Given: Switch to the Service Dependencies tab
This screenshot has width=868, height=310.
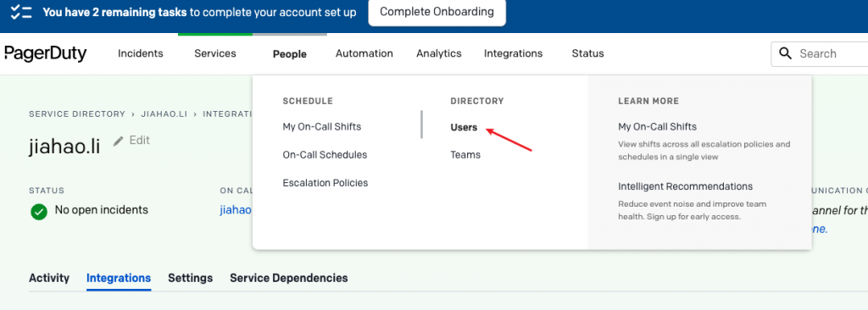Looking at the screenshot, I should (289, 278).
